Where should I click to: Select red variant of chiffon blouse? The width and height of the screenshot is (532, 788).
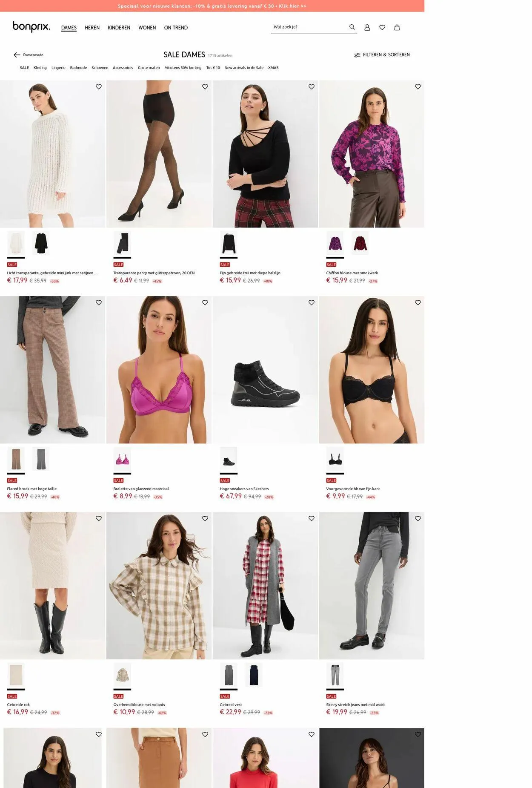coord(360,243)
